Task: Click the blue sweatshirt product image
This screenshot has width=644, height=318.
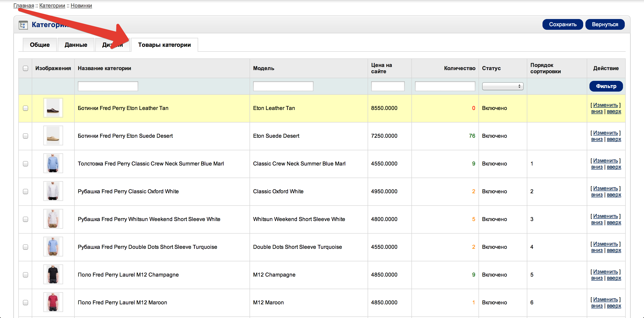Action: pyautogui.click(x=53, y=163)
